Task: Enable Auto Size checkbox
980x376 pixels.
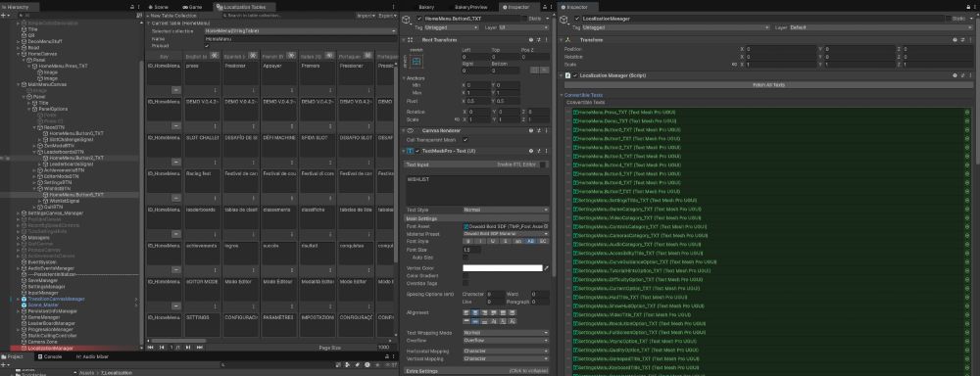Action: [x=465, y=257]
